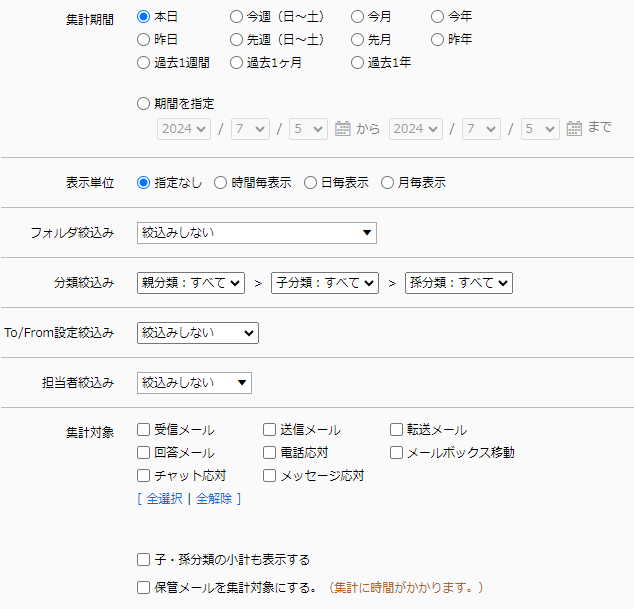Expand the To/From設定絞込み dropdown
The height and width of the screenshot is (609, 634).
click(197, 333)
